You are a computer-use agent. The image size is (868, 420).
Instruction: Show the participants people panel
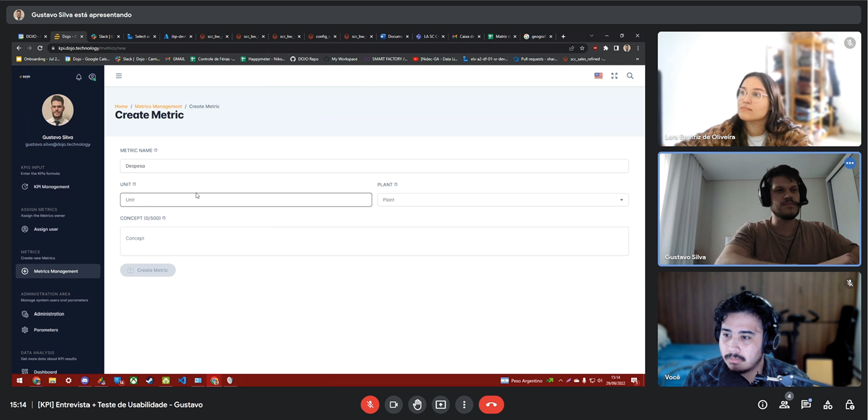coord(784,405)
